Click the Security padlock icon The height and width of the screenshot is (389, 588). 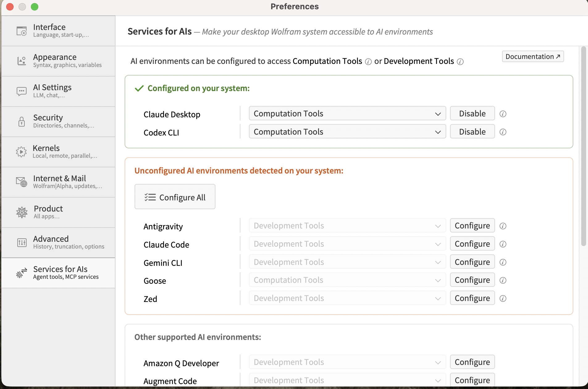pyautogui.click(x=22, y=122)
